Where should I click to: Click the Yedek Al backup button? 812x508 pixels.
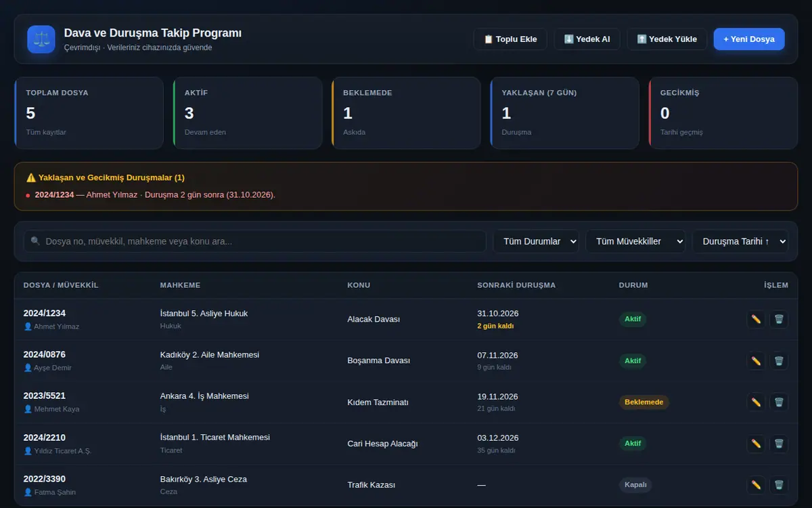click(587, 39)
